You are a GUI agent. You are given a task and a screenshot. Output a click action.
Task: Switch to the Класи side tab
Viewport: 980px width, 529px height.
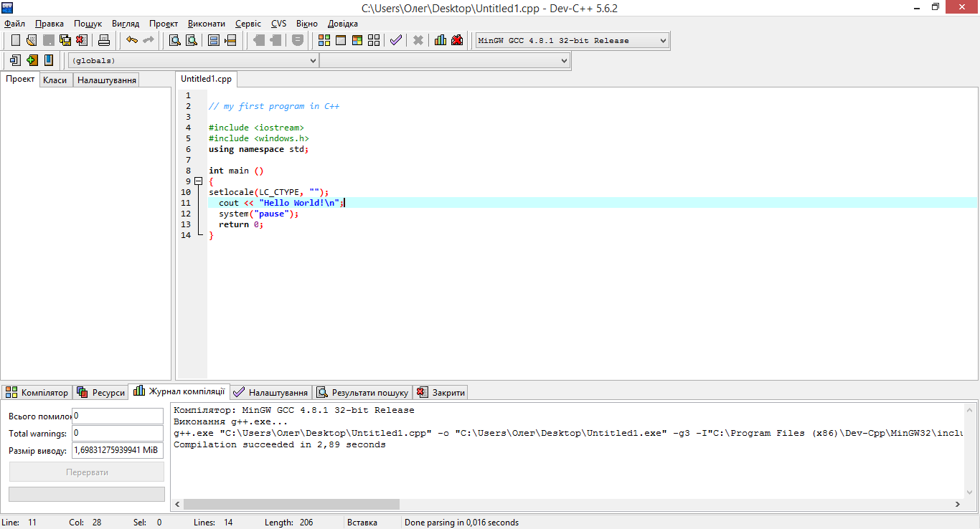coord(55,80)
